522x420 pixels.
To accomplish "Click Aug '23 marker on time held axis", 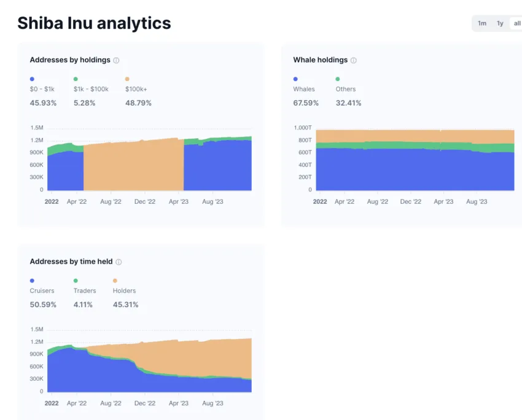I will pyautogui.click(x=212, y=403).
